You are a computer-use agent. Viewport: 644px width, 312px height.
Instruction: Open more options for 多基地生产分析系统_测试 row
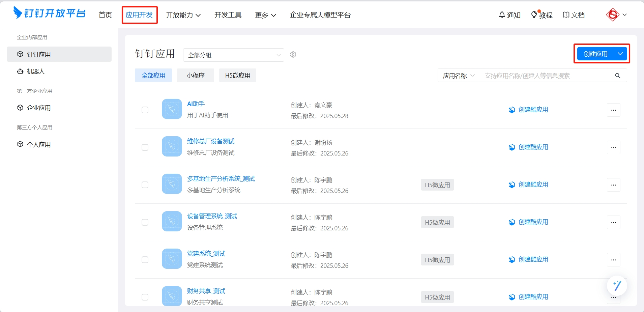point(614,185)
